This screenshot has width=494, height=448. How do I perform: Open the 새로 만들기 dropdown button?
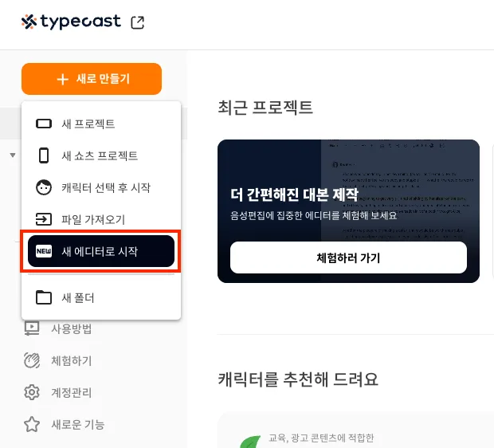pos(92,79)
